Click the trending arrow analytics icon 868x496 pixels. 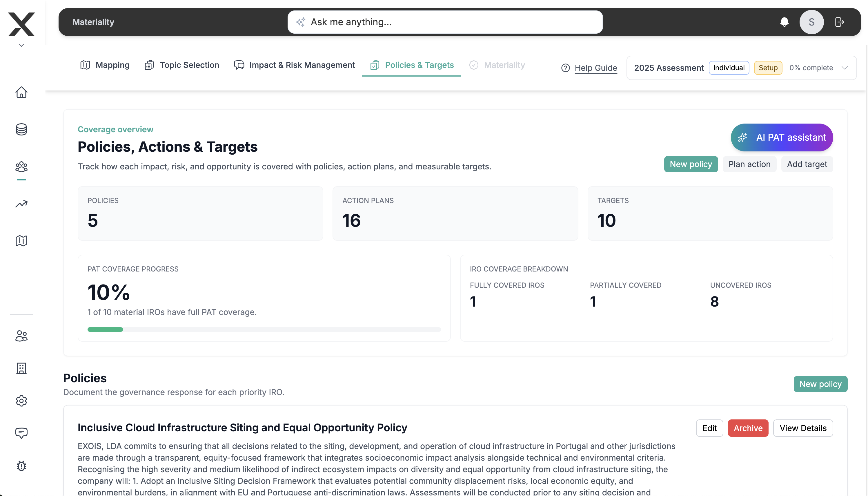tap(21, 204)
